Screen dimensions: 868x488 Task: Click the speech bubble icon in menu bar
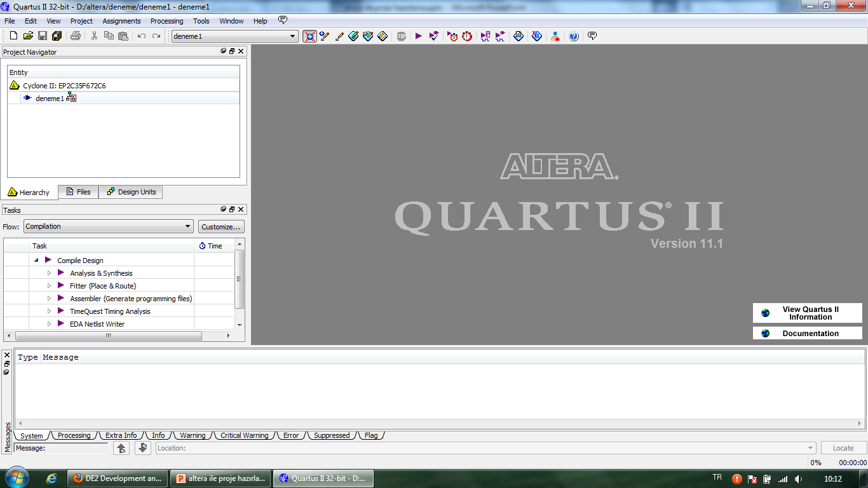coord(283,20)
